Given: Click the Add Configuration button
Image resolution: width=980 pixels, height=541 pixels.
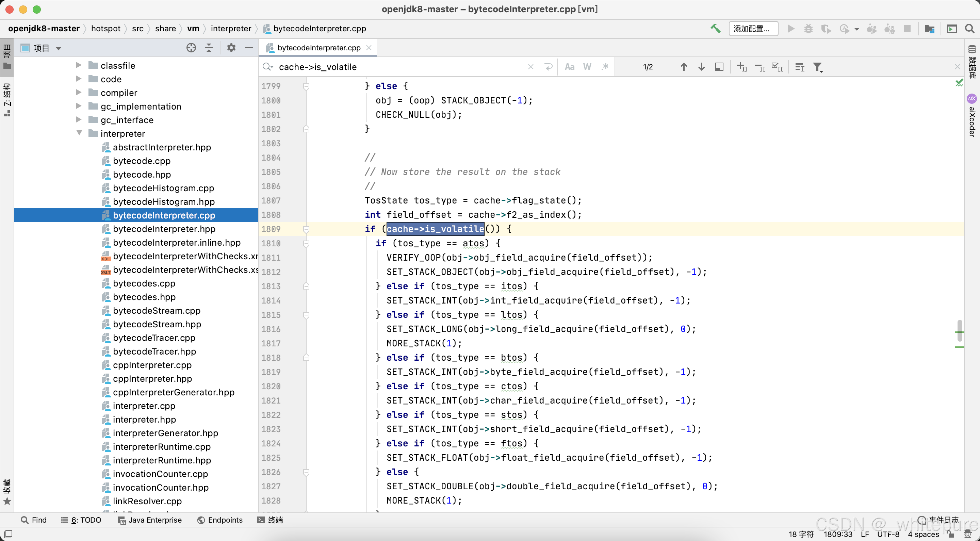Looking at the screenshot, I should [x=753, y=29].
